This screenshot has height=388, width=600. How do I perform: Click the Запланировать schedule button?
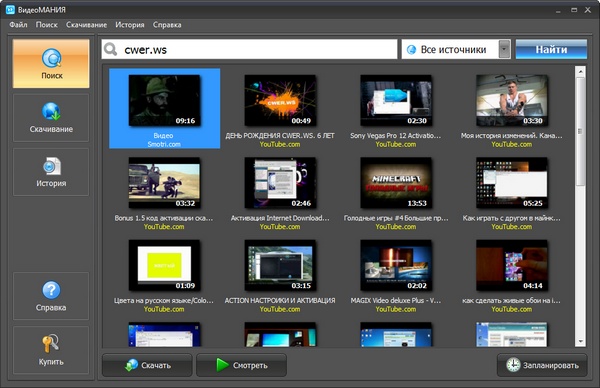[x=542, y=365]
